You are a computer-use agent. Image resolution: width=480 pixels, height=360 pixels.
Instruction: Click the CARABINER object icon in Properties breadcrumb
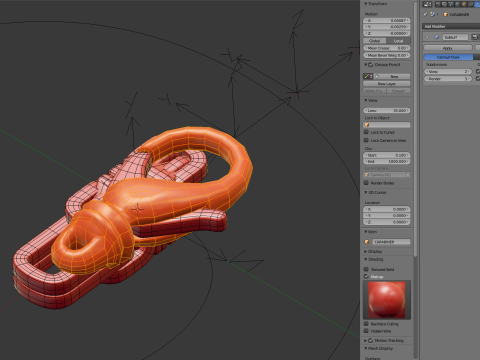point(446,14)
